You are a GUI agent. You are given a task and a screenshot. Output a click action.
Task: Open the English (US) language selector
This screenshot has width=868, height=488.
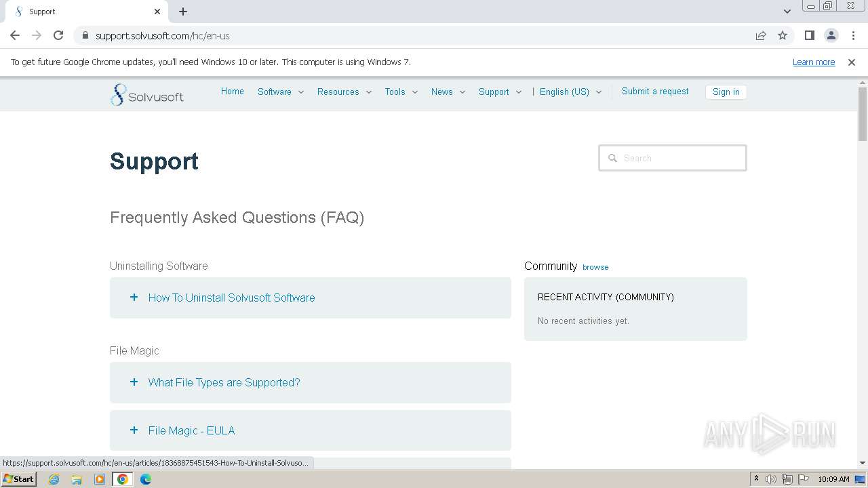[x=571, y=91]
